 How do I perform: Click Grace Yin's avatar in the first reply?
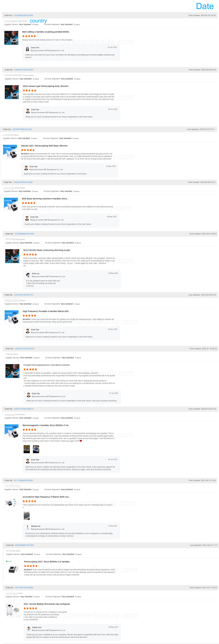point(28,49)
